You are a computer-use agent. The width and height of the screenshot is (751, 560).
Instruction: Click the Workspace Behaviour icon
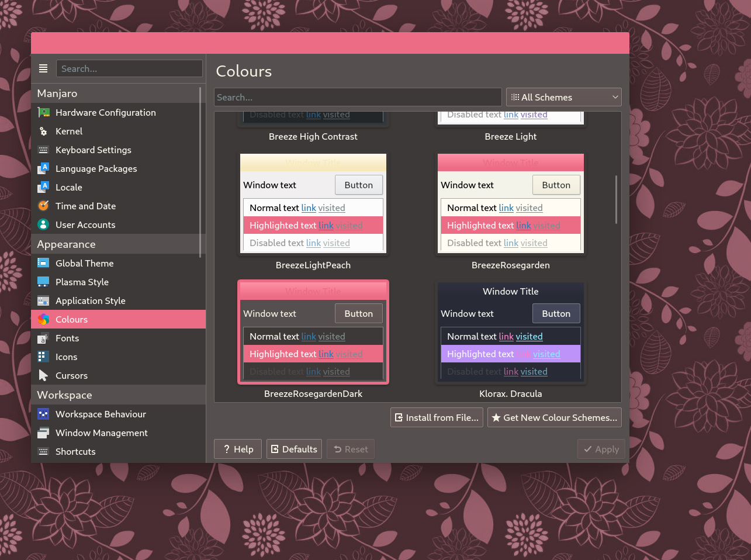point(43,414)
